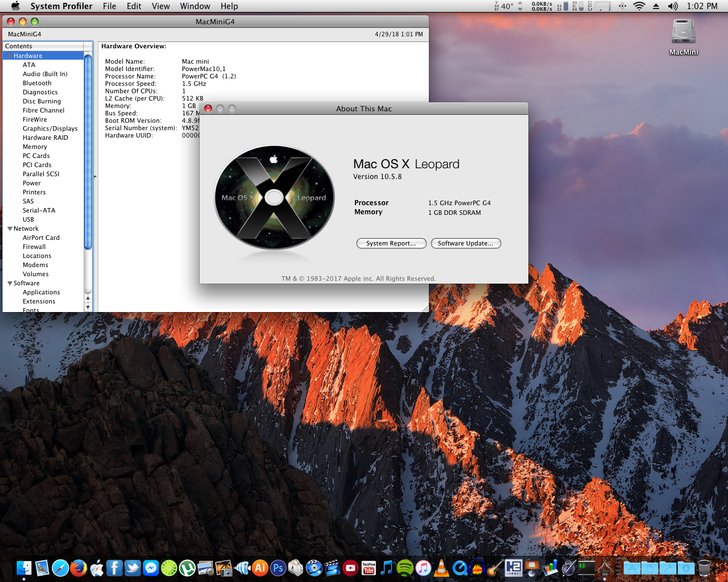Close the About This Mac window
Screen dimensions: 728x582
[208, 109]
